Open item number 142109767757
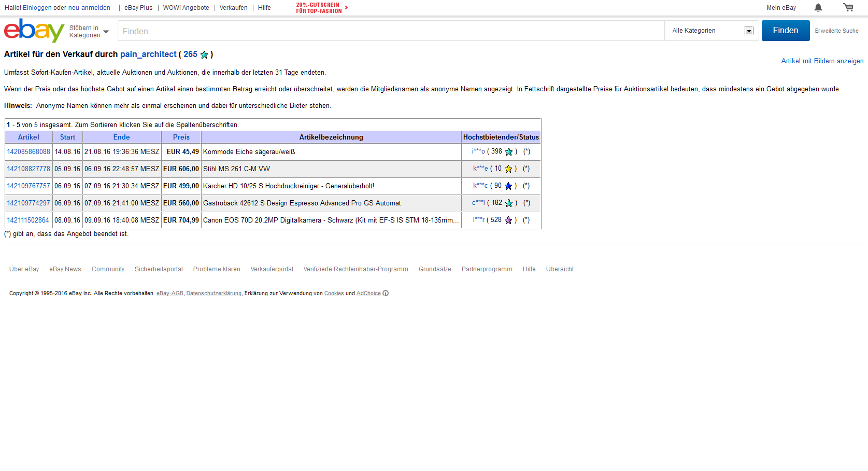This screenshot has width=868, height=471. point(29,186)
